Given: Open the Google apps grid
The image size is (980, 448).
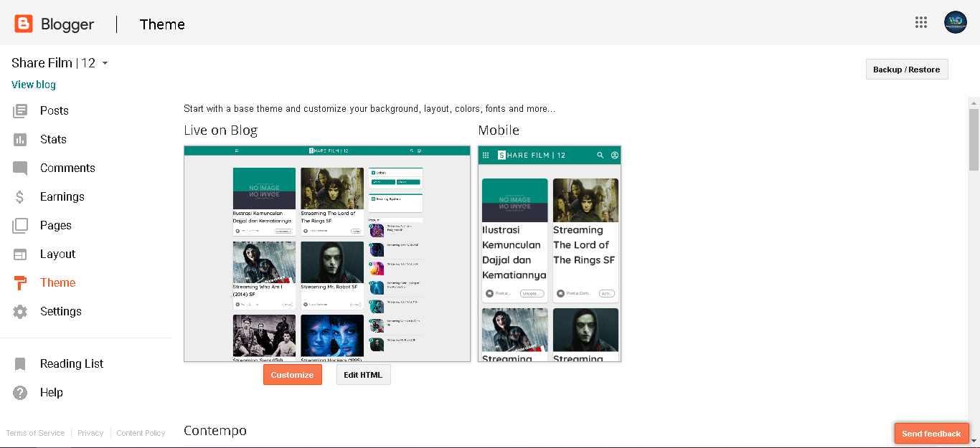Looking at the screenshot, I should (921, 22).
